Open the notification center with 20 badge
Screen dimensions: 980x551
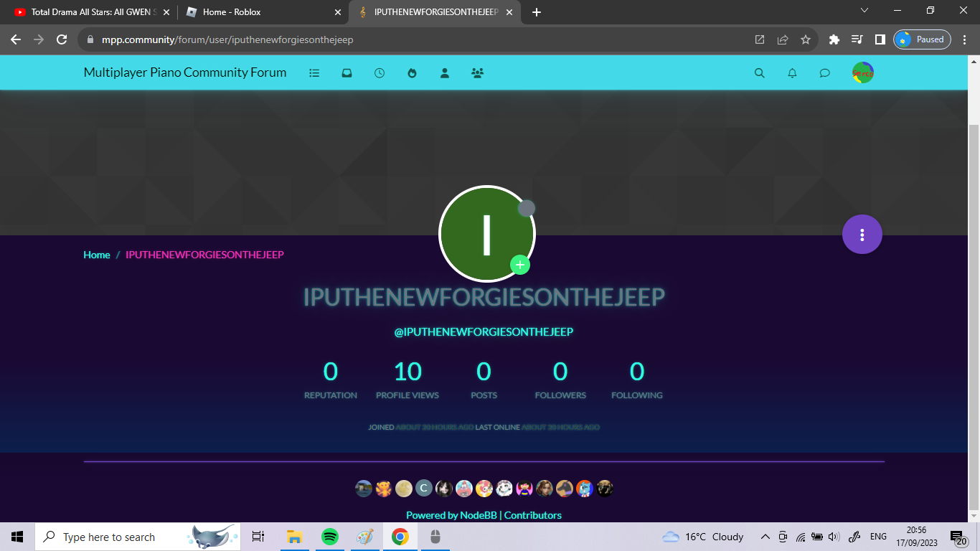[x=958, y=538]
